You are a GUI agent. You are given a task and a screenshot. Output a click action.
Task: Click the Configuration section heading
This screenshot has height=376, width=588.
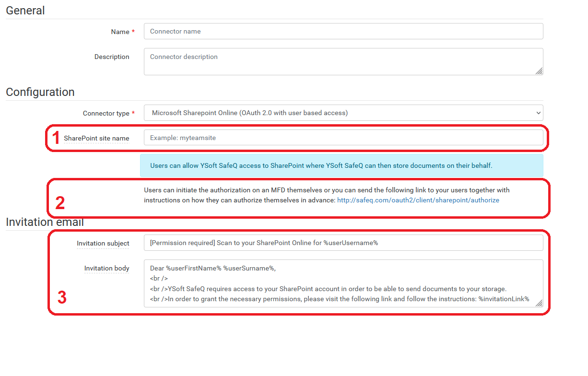(40, 92)
